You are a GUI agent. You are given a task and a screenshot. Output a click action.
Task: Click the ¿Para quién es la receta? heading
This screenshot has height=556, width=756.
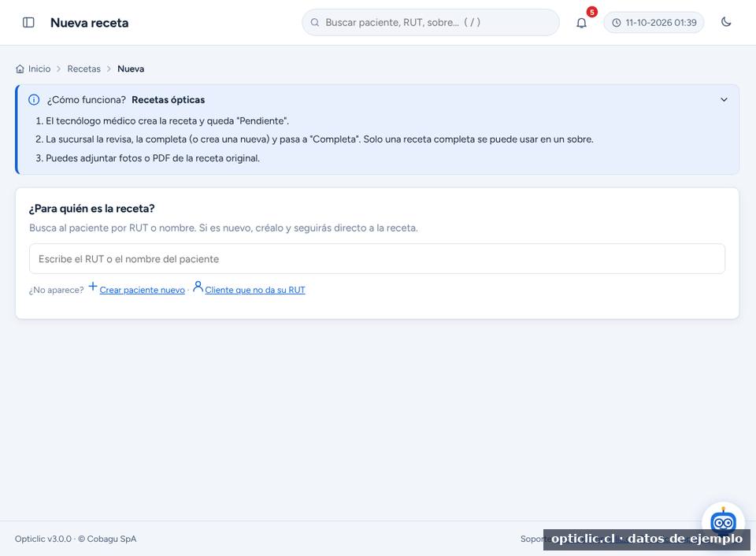(91, 209)
